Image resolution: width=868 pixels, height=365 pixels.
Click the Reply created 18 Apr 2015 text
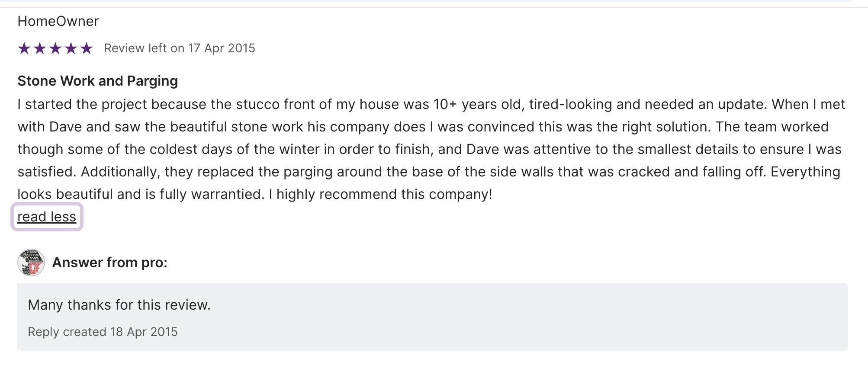click(103, 332)
